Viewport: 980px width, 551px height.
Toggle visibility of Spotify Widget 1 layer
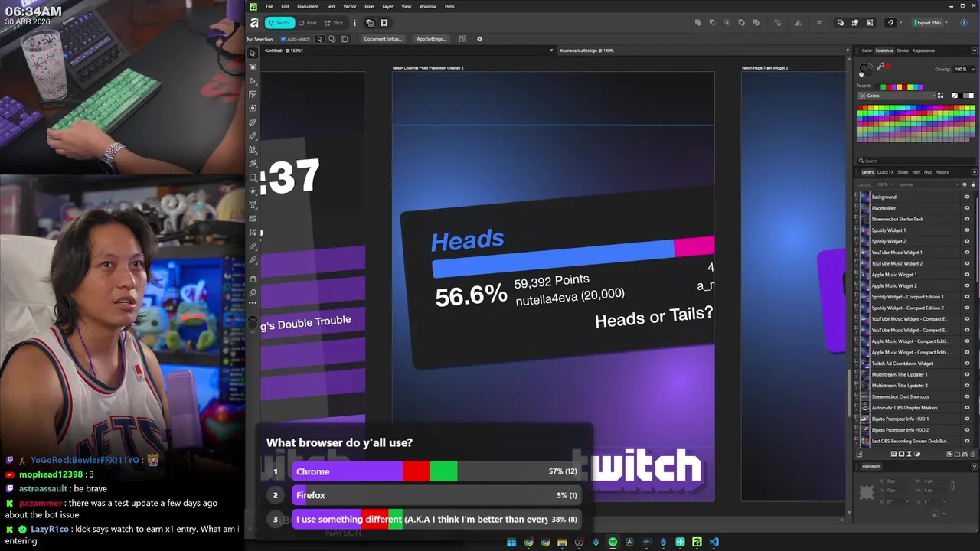click(x=967, y=230)
